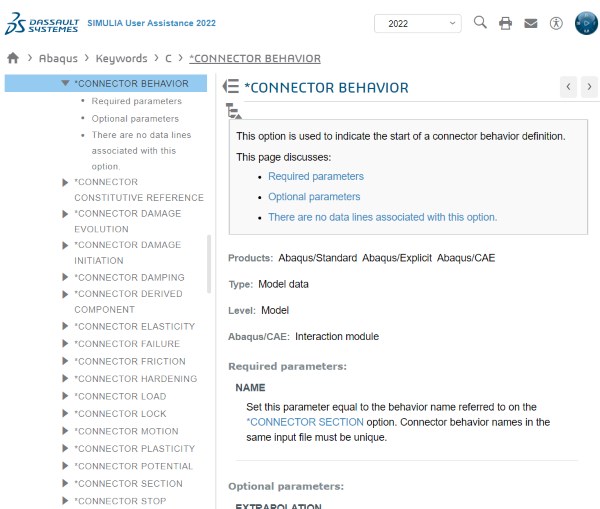The image size is (600, 509).
Task: Expand *CONNECTOR LOCK node
Action: [x=65, y=413]
